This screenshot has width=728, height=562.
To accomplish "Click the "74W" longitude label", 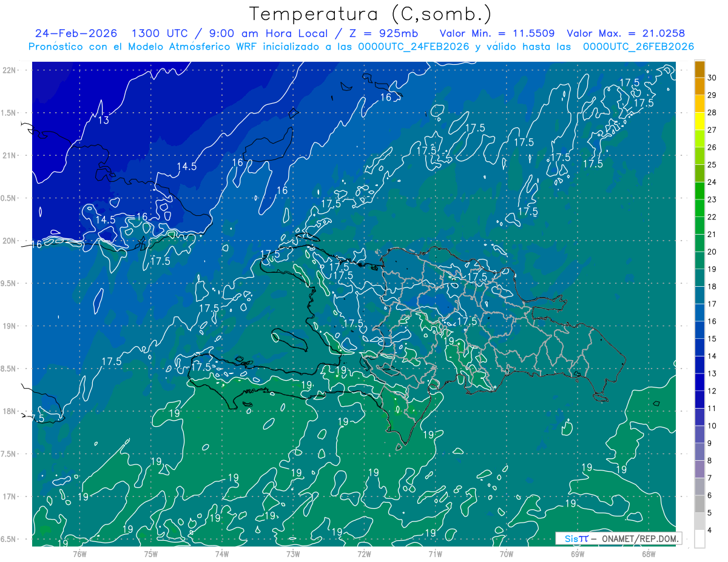I will [222, 554].
